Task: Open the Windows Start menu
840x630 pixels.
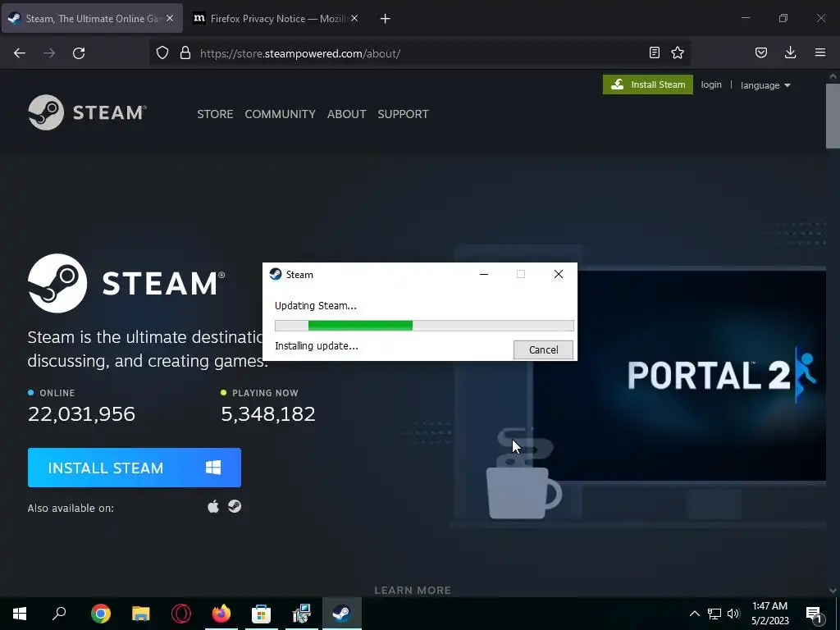Action: click(x=20, y=614)
